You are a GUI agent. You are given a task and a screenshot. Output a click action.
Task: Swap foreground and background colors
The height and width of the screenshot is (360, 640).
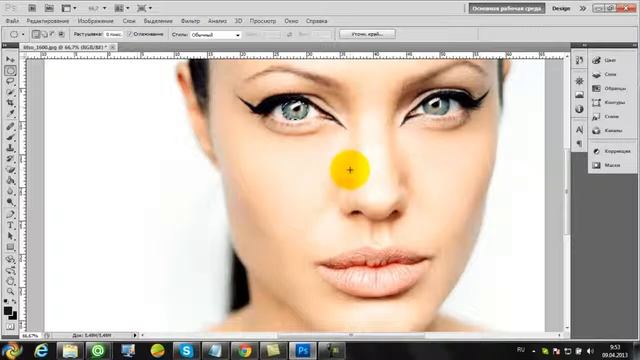tap(14, 301)
